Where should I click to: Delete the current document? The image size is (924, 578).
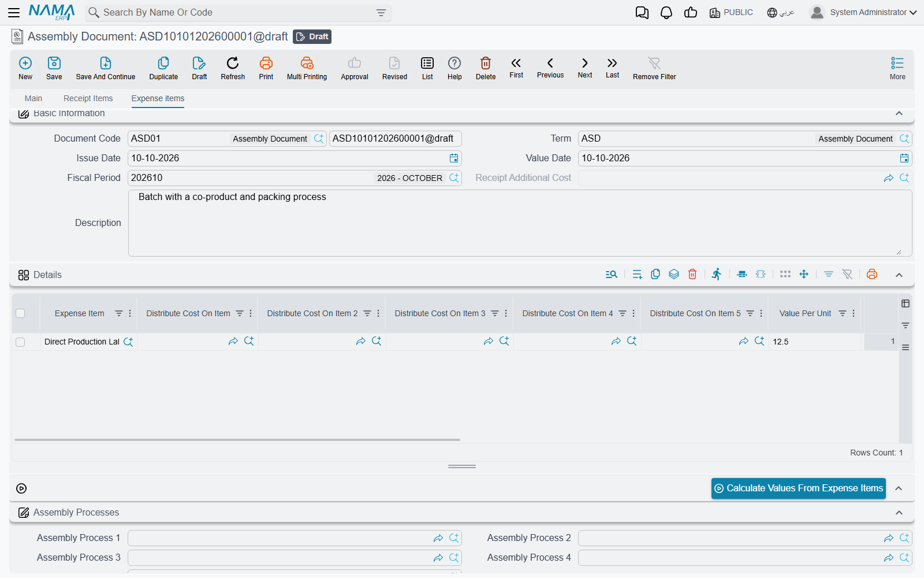click(x=486, y=68)
